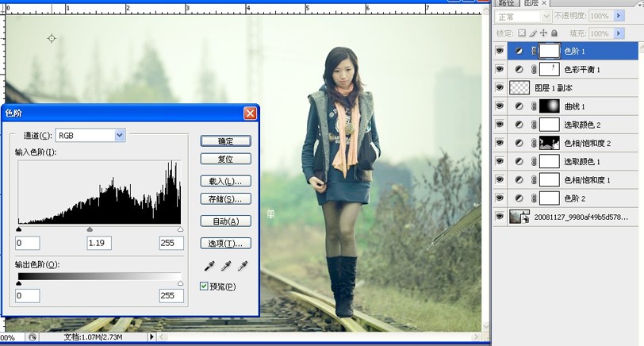The height and width of the screenshot is (346, 644).
Task: Click the adjustment icon of 色相/饱和度 1 layer
Action: pyautogui.click(x=519, y=179)
